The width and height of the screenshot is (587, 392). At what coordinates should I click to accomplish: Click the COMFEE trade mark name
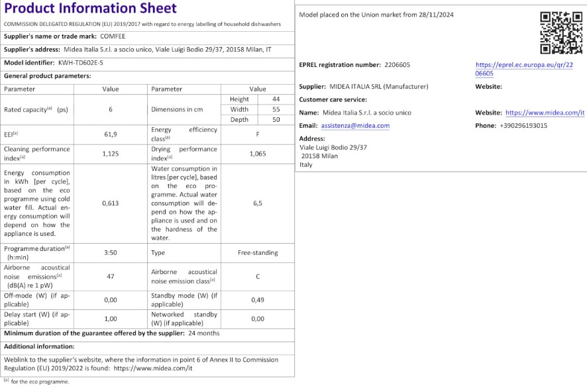[x=112, y=36]
